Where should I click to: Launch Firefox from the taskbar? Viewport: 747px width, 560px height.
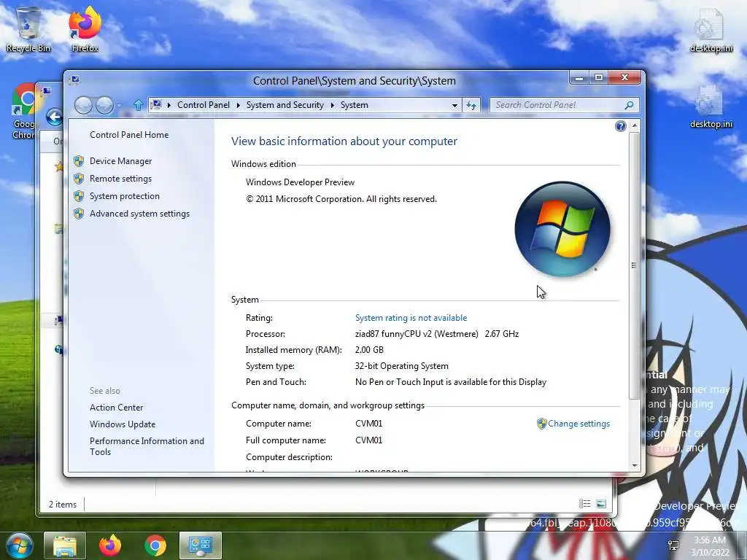(110, 545)
